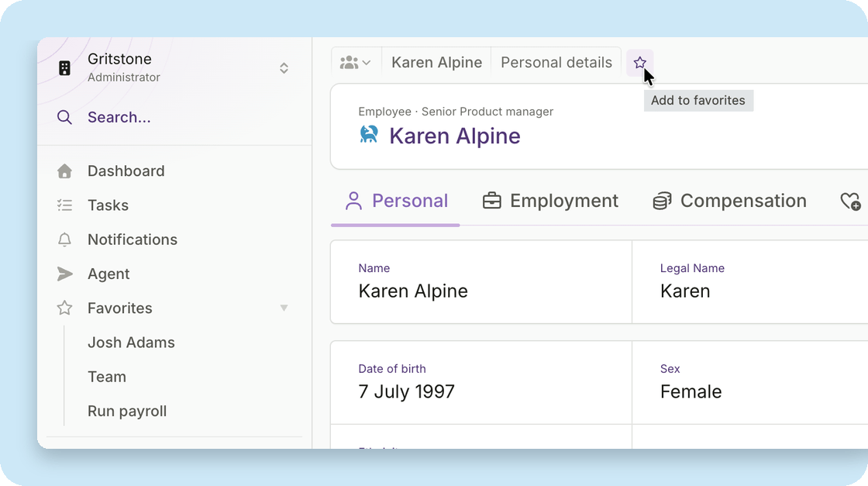This screenshot has height=486, width=868.
Task: Open Agent in the sidebar
Action: 108,274
